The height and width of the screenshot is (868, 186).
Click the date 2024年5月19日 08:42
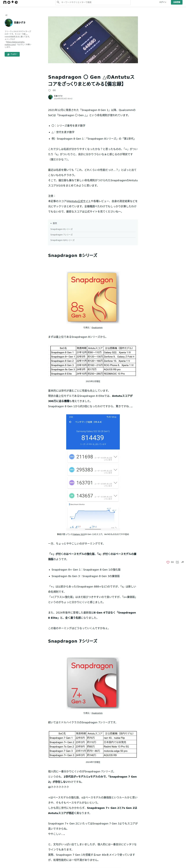63,99
